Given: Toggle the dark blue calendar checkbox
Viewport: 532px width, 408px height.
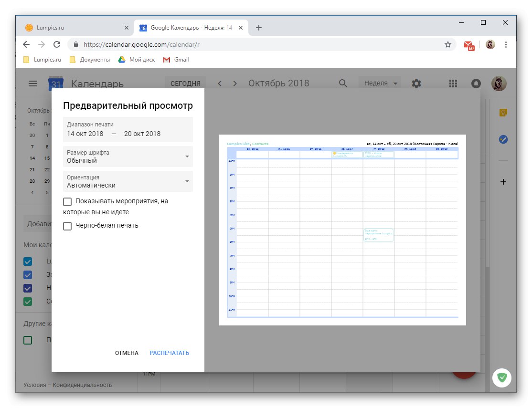Looking at the screenshot, I should click(28, 288).
